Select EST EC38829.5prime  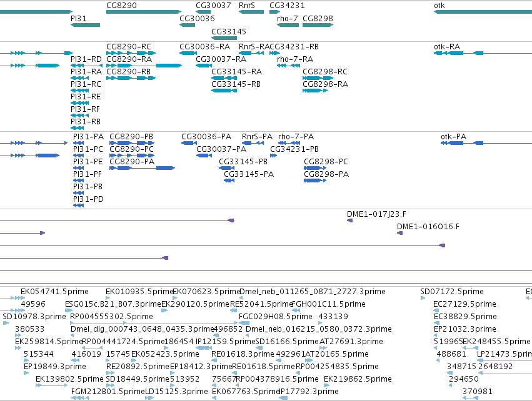click(x=437, y=323)
